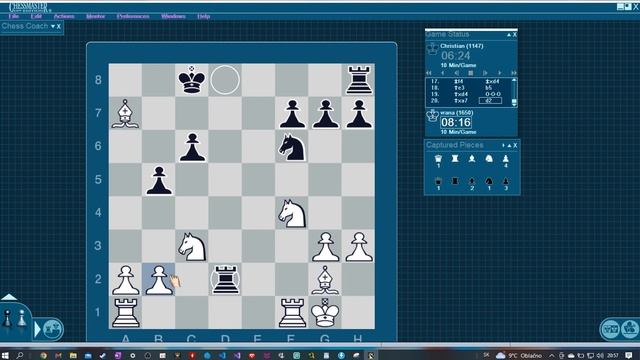Viewport: 640px width, 360px height.
Task: Open taskbar search
Action: tap(20, 356)
